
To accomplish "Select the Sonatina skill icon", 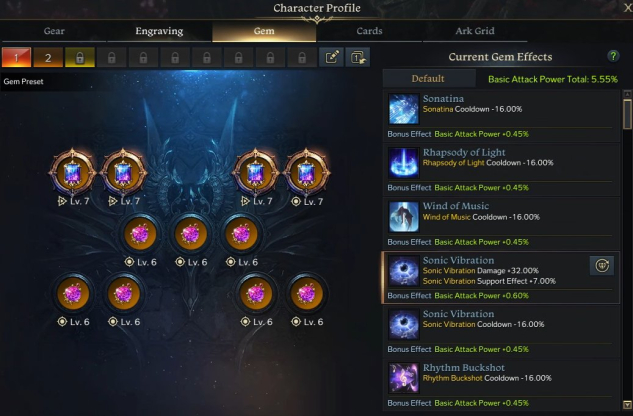I will tap(403, 109).
